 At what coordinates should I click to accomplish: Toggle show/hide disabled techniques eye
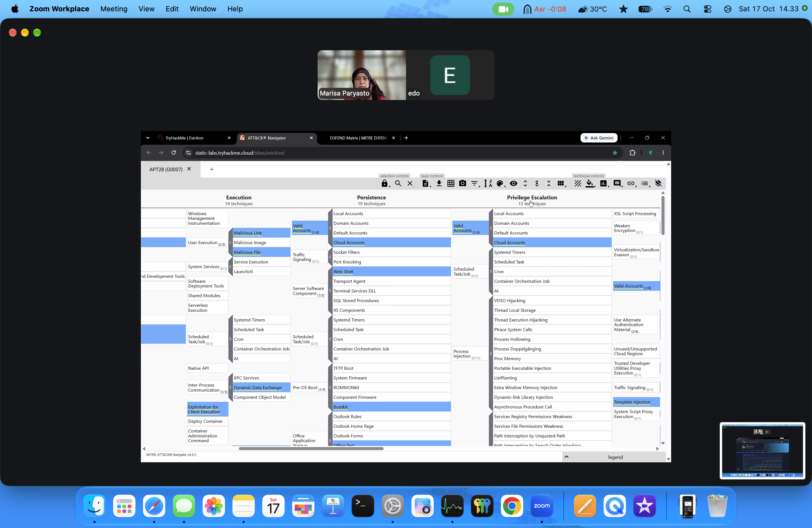tap(513, 184)
